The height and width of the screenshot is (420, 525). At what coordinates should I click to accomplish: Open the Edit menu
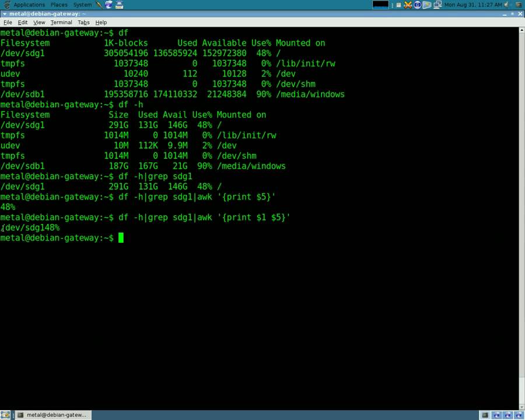(x=22, y=22)
